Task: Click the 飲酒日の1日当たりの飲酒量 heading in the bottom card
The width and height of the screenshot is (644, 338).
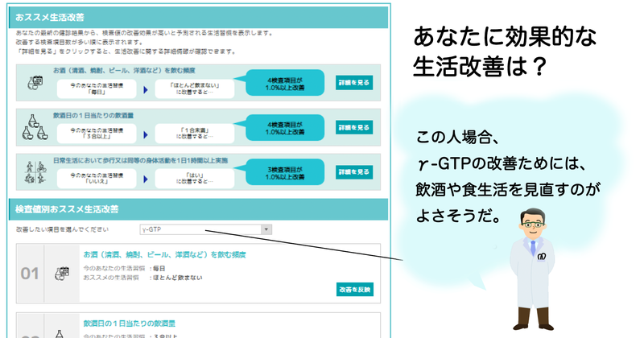Action: [129, 323]
